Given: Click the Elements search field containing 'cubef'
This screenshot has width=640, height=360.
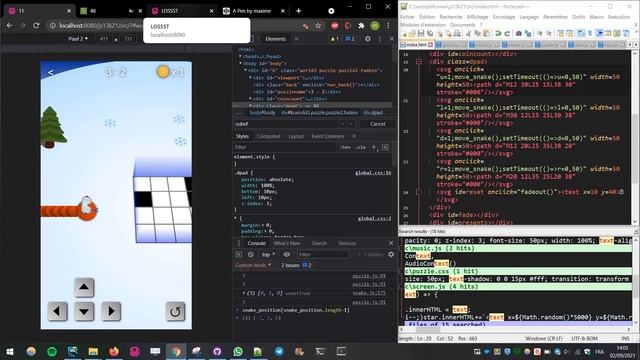Looking at the screenshot, I should pos(286,124).
